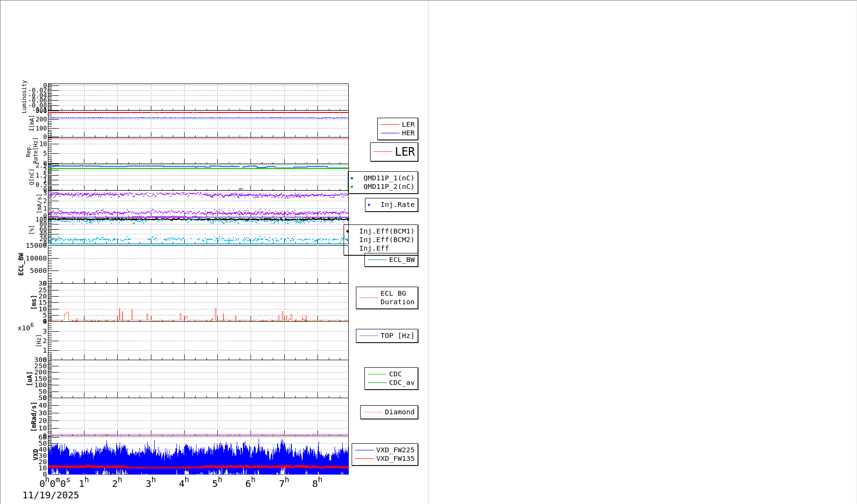Select the QMD11P_2(nC) legend entry
This screenshot has height=504, width=857.
[388, 187]
